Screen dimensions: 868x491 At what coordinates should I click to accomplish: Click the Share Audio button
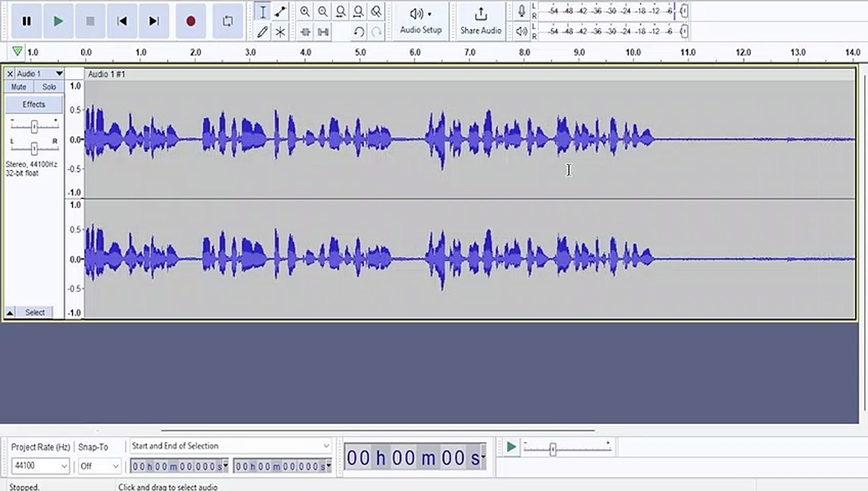[480, 21]
